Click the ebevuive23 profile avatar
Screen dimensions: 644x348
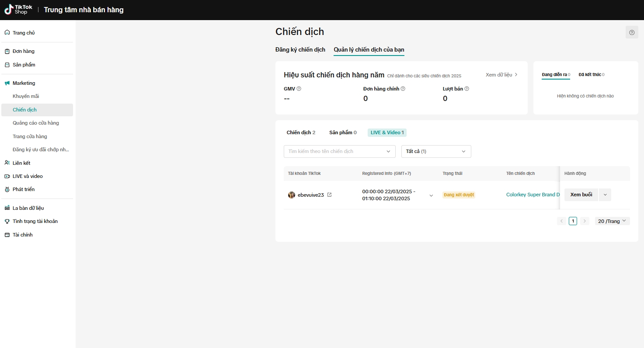292,195
